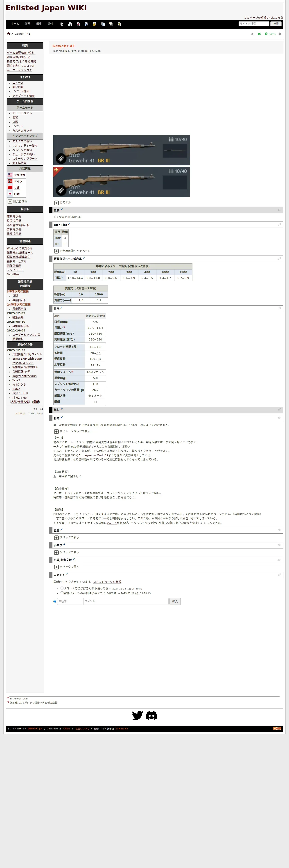Screen dimensions: 289x868
Task: Open the ベルリンの戦い campaign link
Action: 22,150
